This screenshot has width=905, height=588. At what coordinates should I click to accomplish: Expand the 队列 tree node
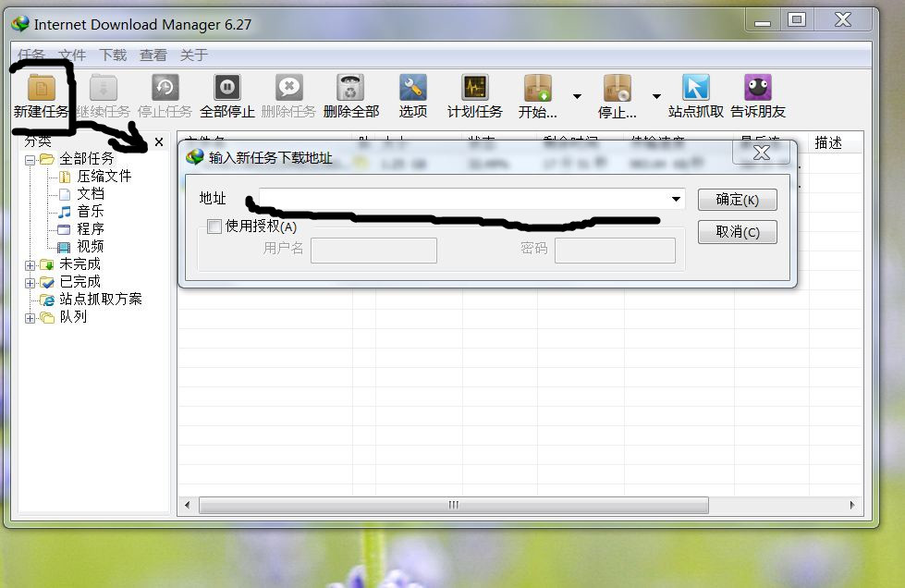pos(30,318)
